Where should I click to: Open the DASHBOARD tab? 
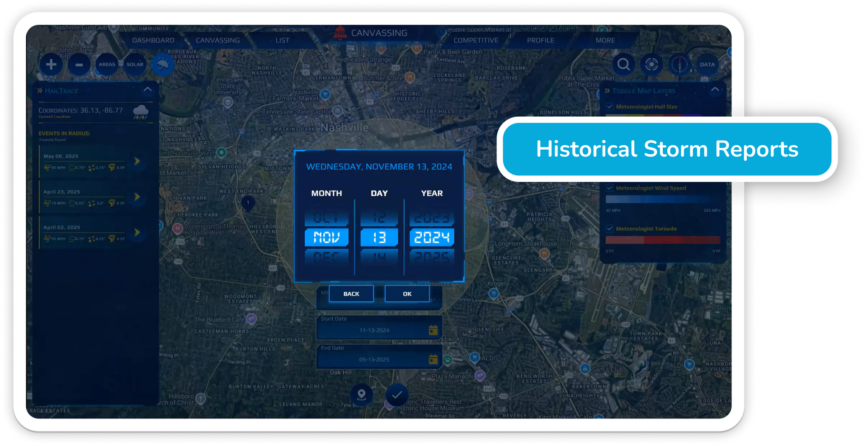click(x=153, y=40)
